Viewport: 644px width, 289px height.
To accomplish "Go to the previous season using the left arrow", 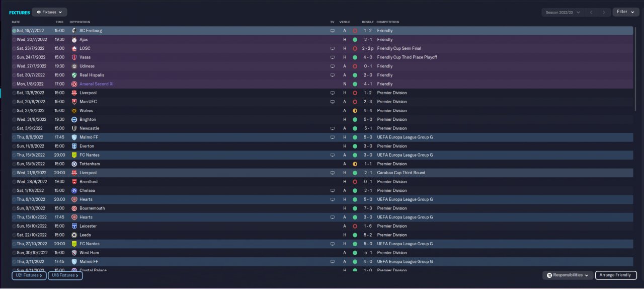I will pos(592,12).
